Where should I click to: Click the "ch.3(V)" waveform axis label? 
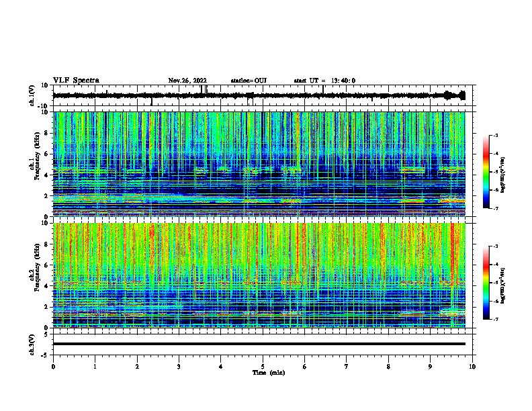pyautogui.click(x=32, y=345)
